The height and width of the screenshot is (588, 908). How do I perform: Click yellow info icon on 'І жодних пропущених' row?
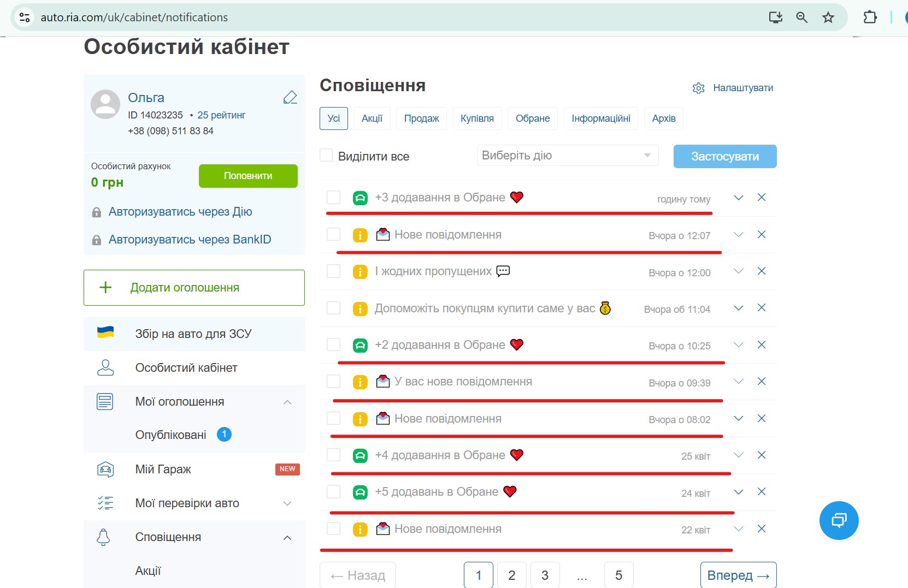tap(360, 271)
